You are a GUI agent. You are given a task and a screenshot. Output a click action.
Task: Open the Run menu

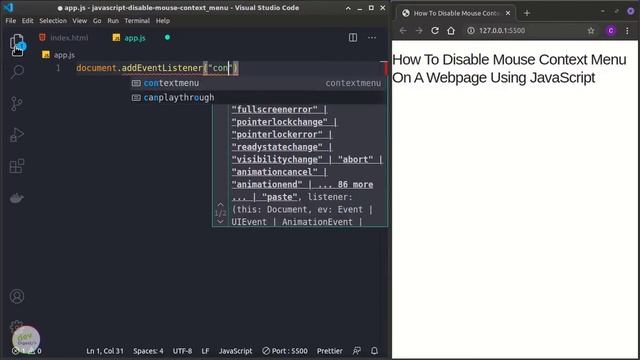[113, 20]
